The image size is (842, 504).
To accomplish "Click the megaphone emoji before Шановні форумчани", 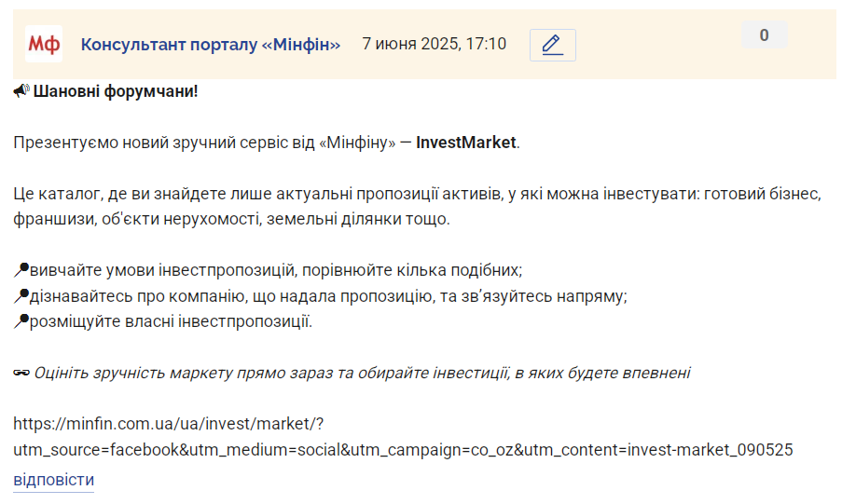I will (21, 91).
